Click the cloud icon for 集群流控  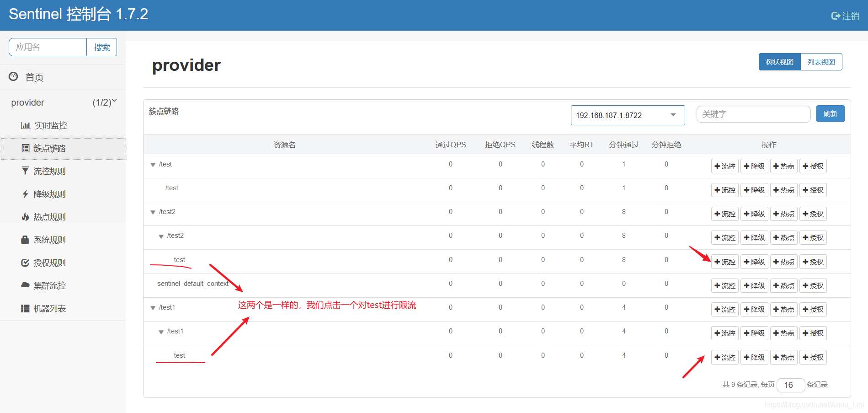point(26,285)
